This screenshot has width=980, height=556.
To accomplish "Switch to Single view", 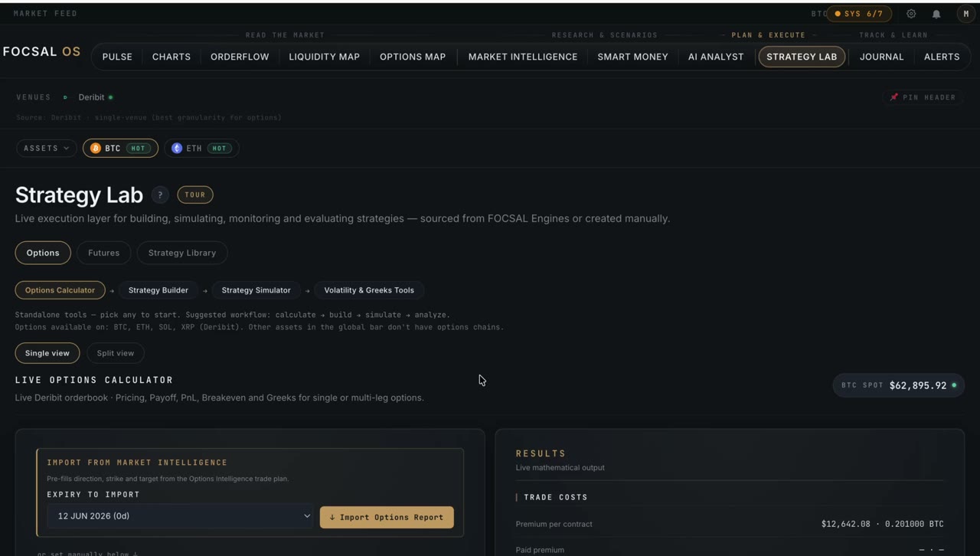I will coord(47,353).
